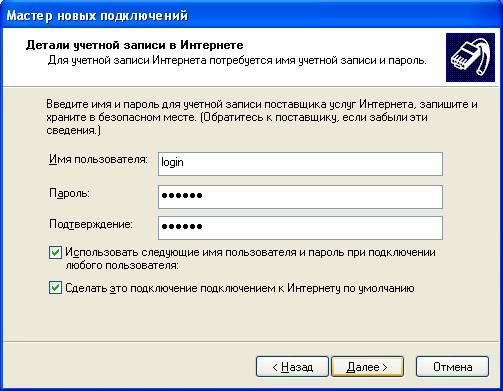503x391 pixels.
Task: Click the Отмена cancel button
Action: pos(452,367)
